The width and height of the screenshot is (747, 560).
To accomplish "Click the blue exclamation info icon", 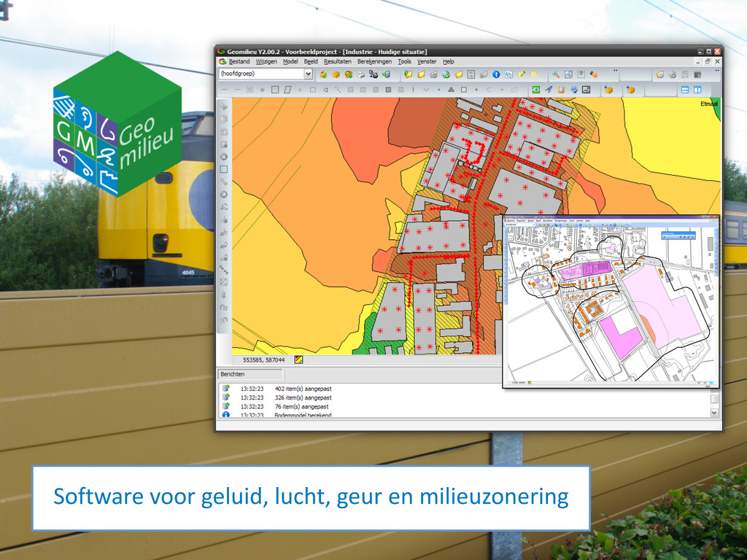I will (496, 74).
